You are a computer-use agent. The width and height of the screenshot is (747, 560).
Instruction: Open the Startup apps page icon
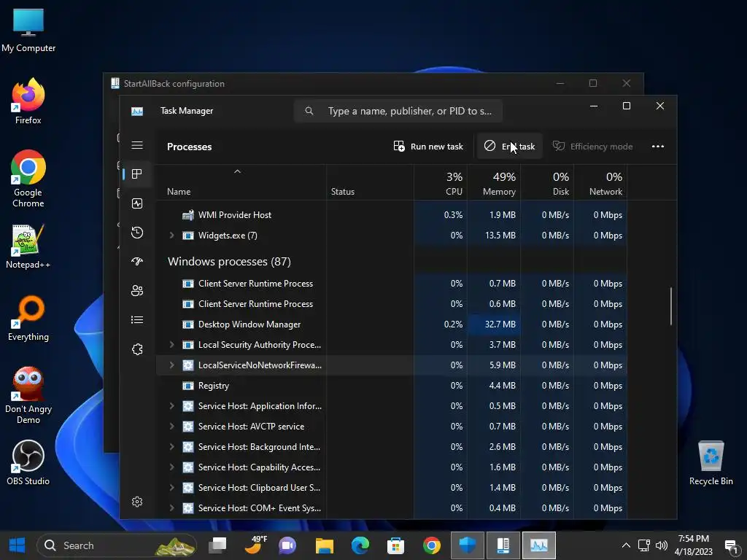click(137, 262)
